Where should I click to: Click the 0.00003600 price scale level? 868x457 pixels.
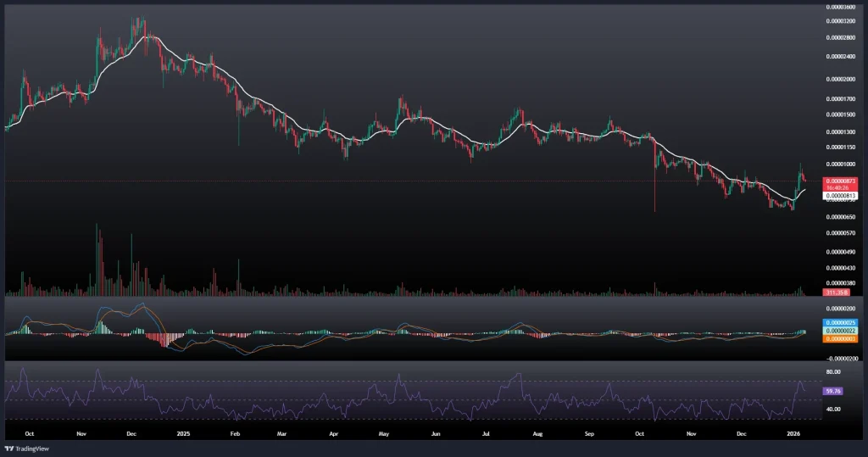pos(841,7)
